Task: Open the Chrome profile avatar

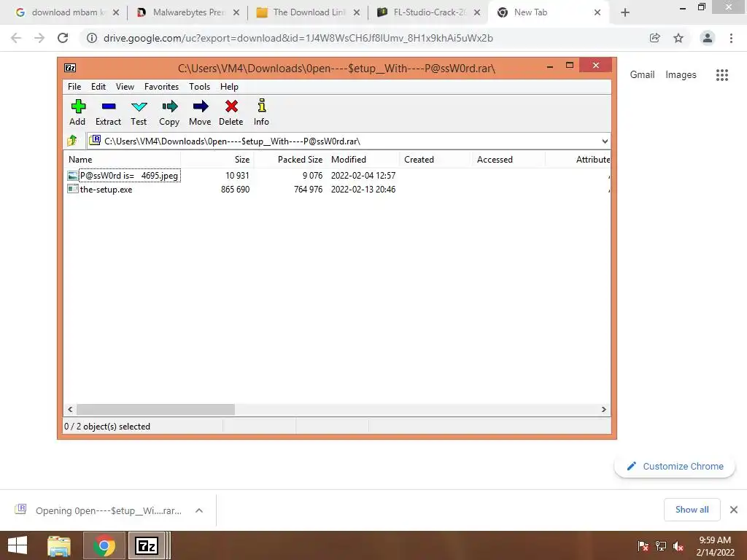Action: click(708, 38)
